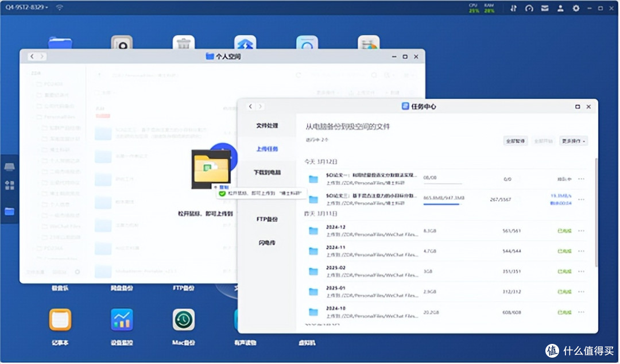Open more options for the queued 0/0 task
The height and width of the screenshot is (364, 620).
point(581,179)
